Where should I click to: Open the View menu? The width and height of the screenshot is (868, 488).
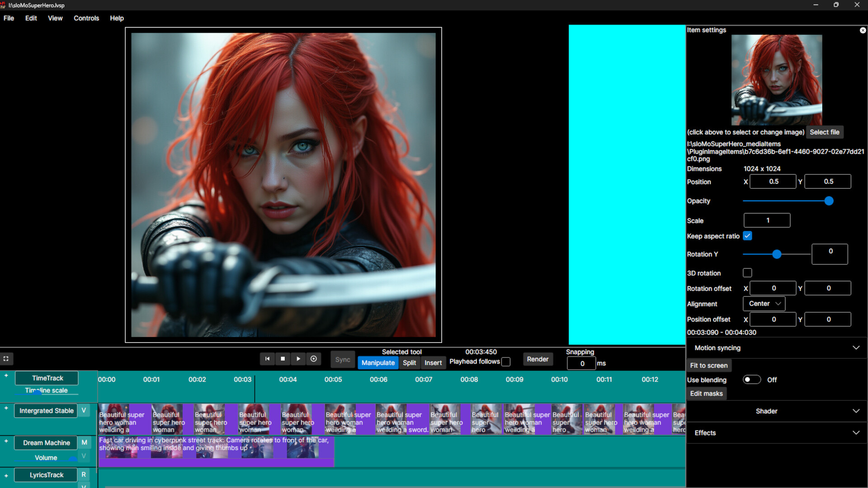55,18
